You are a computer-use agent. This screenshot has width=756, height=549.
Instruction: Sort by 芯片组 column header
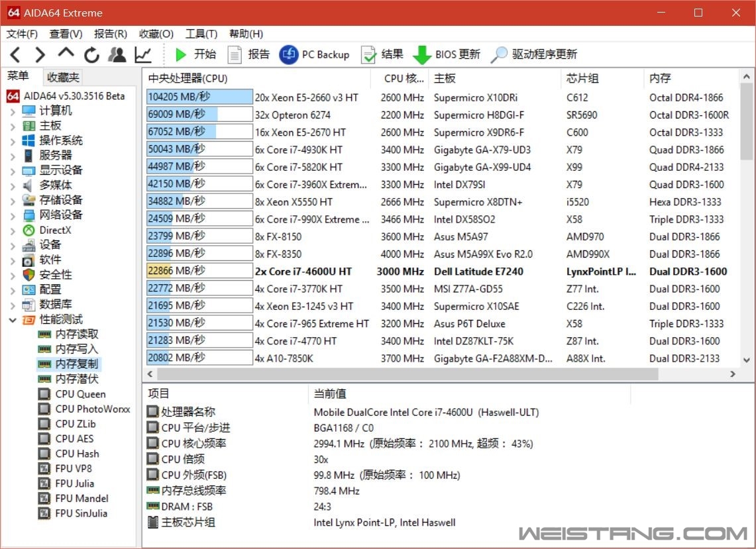click(x=602, y=78)
